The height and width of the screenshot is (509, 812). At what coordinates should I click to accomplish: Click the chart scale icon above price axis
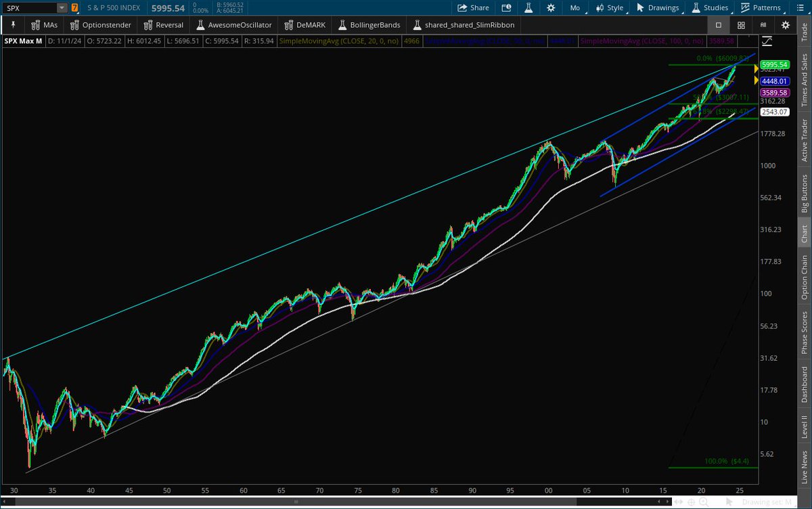767,41
